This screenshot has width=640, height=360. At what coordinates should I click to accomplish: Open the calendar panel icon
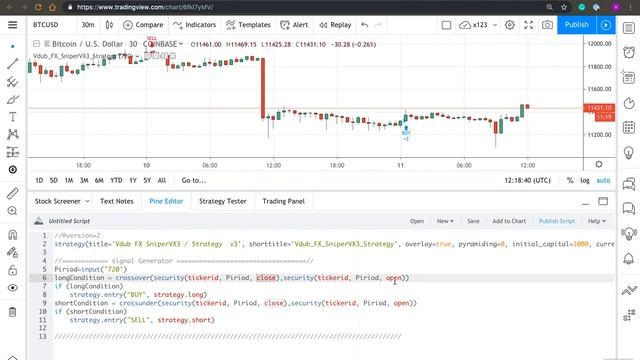tap(629, 127)
